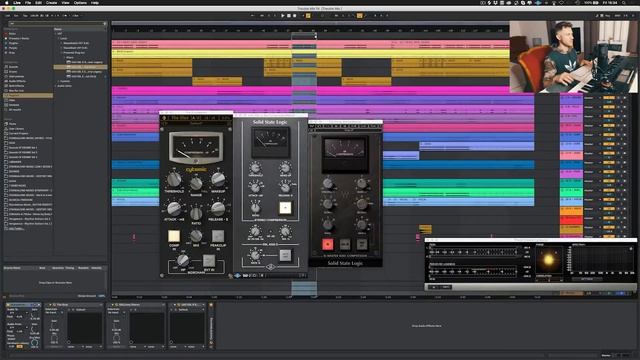640x360 pixels.
Task: Toggle SSLComp Stereo device activator in device chain
Action: pyautogui.click(x=113, y=305)
